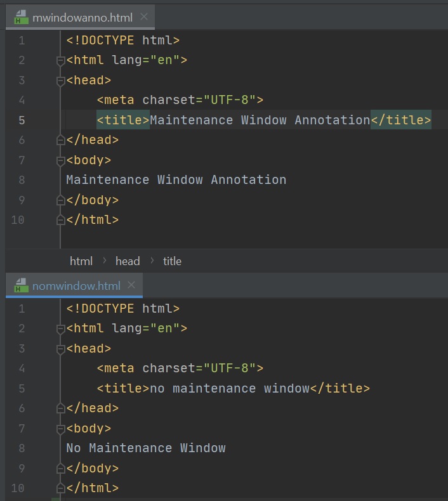448x501 pixels.
Task: Collapse the html tag fold in mwindowanno.html
Action: tap(61, 61)
